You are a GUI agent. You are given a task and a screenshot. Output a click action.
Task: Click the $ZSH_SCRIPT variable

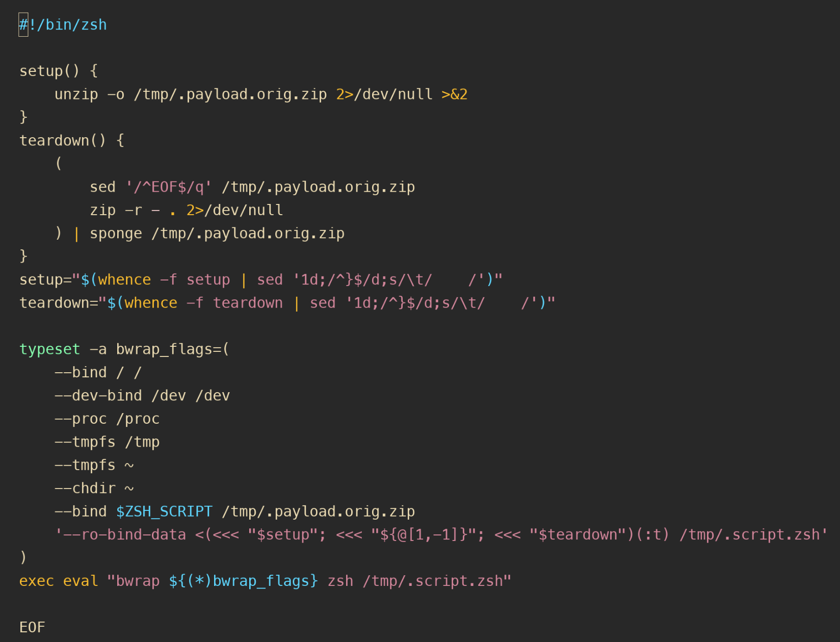click(x=164, y=511)
